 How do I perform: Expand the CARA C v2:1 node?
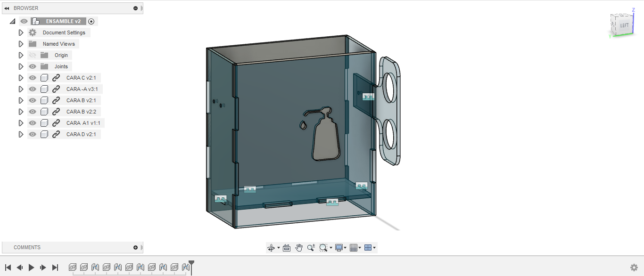point(21,78)
